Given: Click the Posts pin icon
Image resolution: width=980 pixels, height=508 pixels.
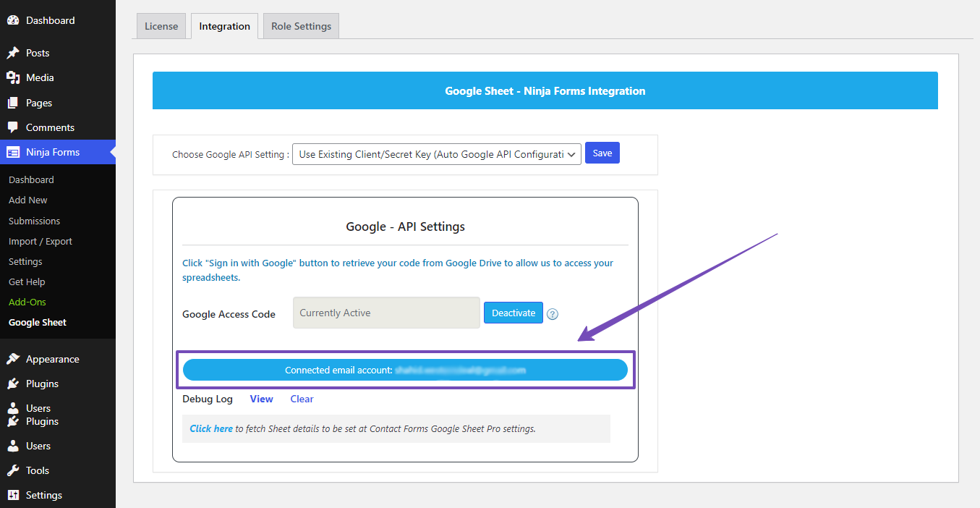Looking at the screenshot, I should 13,53.
